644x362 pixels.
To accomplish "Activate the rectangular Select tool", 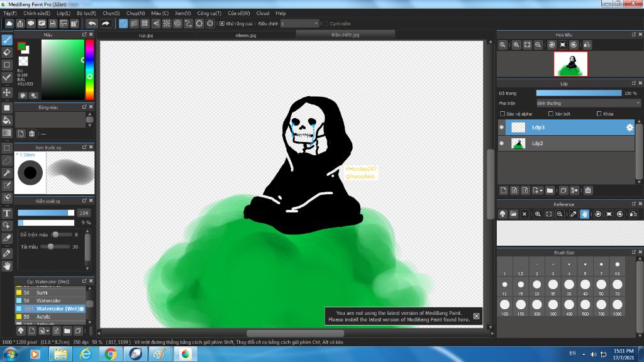I will pyautogui.click(x=7, y=148).
